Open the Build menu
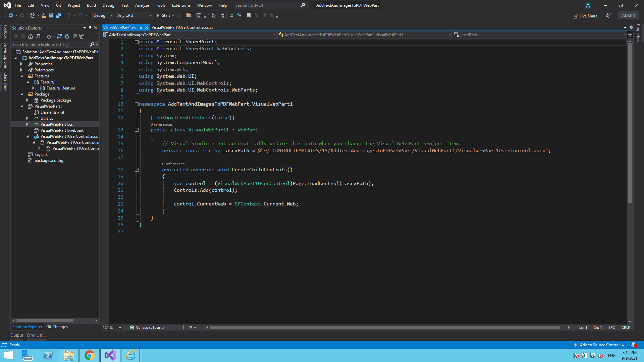The image size is (644, 362). (91, 5)
